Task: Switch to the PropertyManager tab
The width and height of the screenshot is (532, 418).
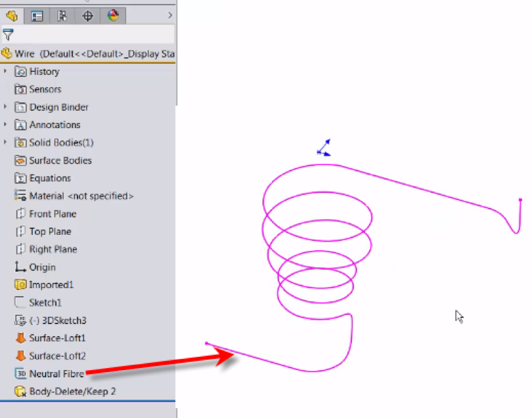Action: (37, 16)
